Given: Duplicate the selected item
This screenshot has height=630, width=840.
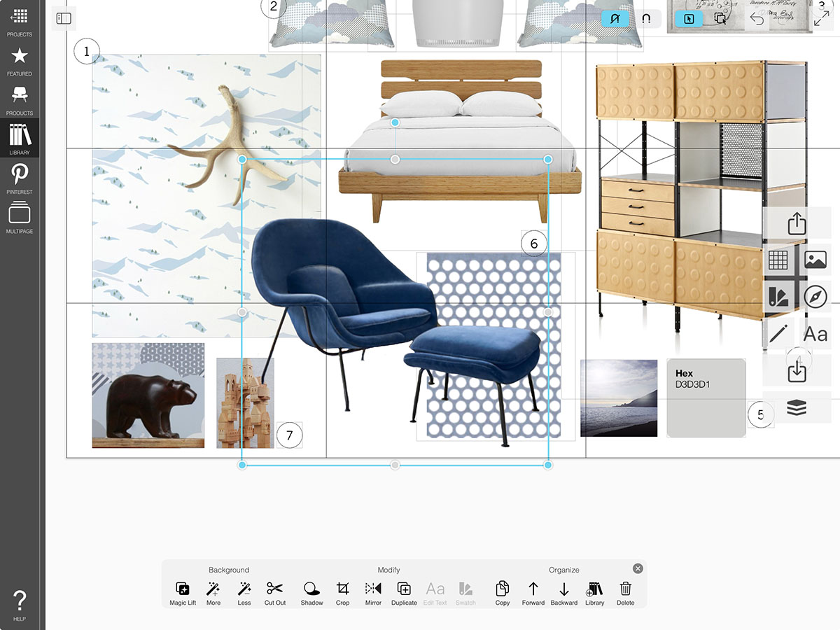Looking at the screenshot, I should 404,593.
